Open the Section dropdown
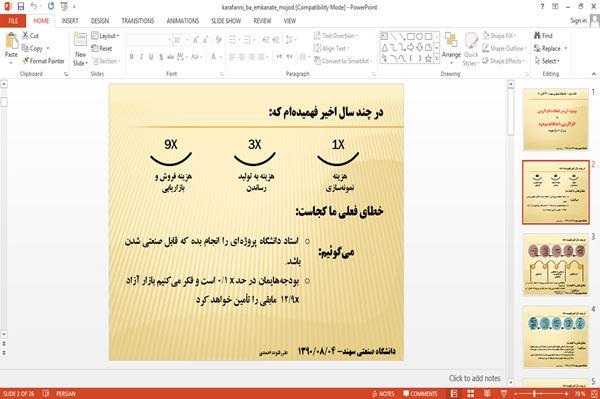The height and width of the screenshot is (399, 600). pyautogui.click(x=106, y=61)
